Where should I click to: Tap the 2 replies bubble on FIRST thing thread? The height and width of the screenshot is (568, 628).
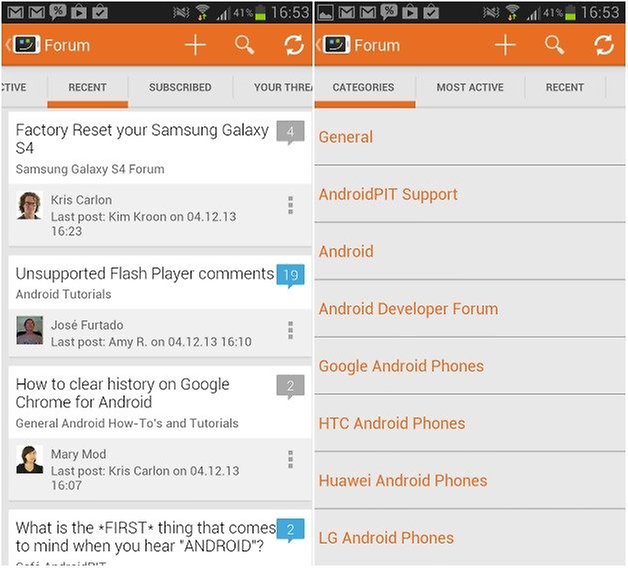click(290, 530)
